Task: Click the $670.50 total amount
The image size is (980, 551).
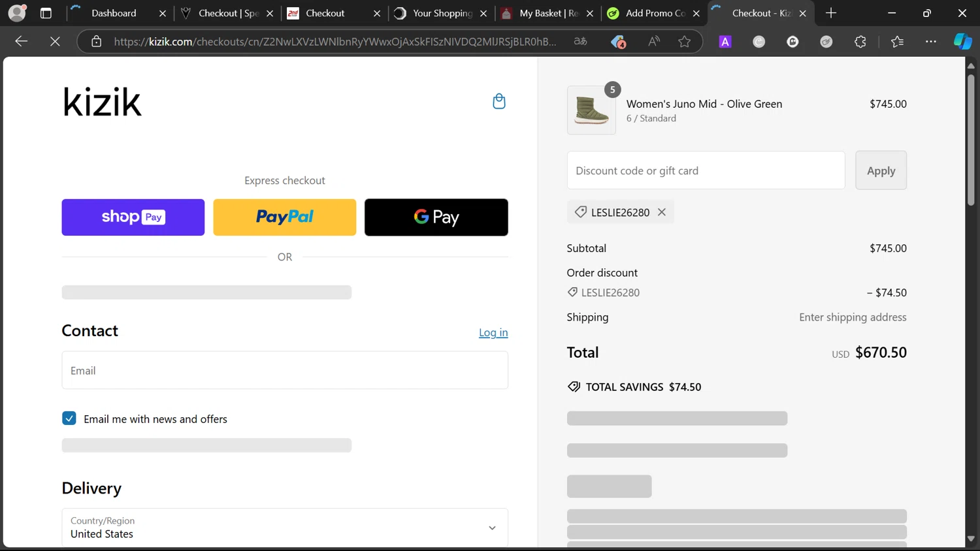Action: 881,353
